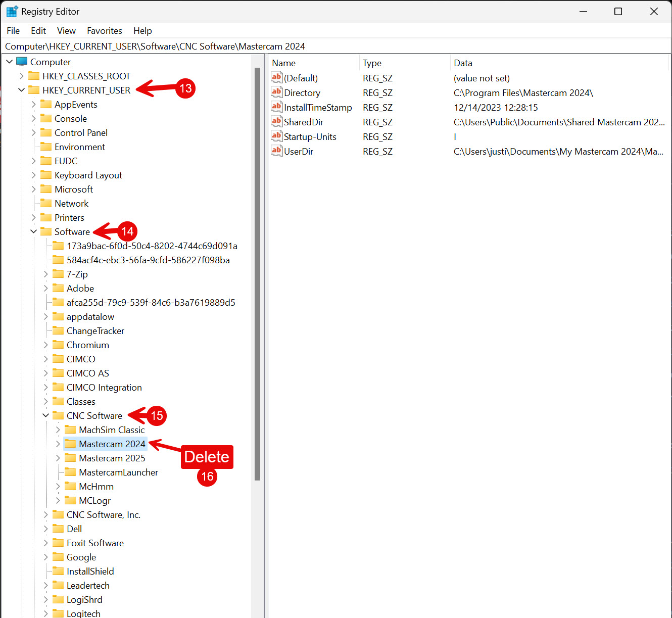
Task: Click the string value icon beside InstallTimeStamp
Action: click(277, 107)
